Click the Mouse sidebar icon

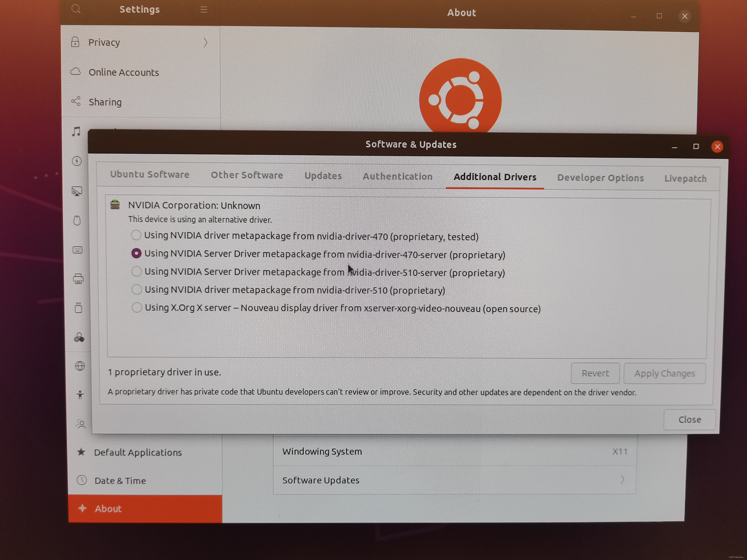coord(77,220)
